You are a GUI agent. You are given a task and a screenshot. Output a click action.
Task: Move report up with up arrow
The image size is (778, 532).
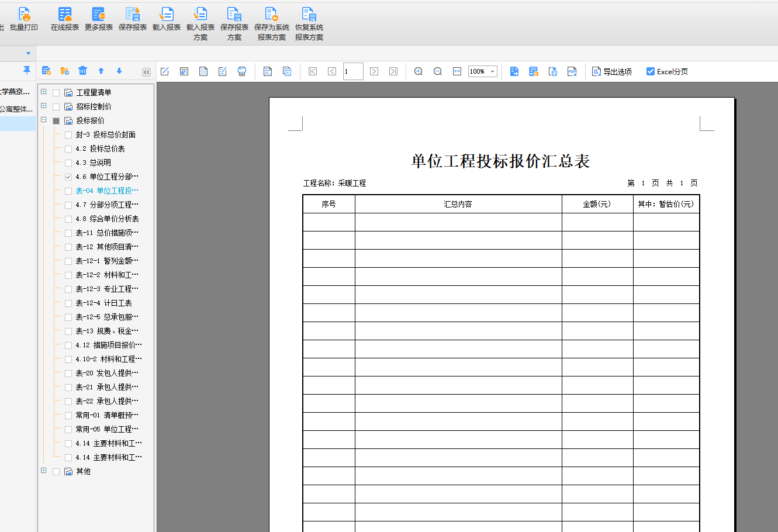click(101, 71)
